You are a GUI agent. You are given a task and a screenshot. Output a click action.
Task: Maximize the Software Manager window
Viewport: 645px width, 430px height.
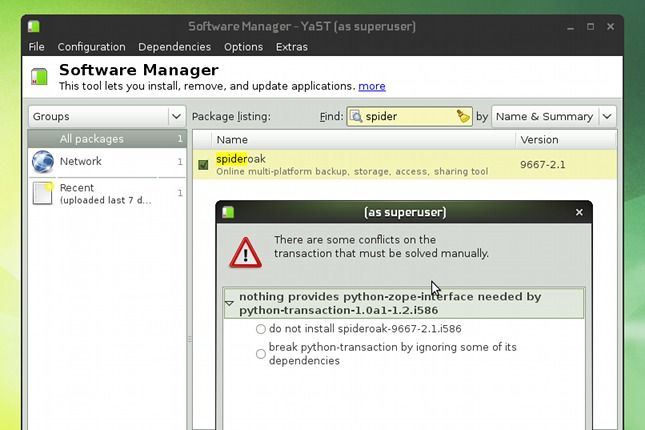(x=590, y=27)
